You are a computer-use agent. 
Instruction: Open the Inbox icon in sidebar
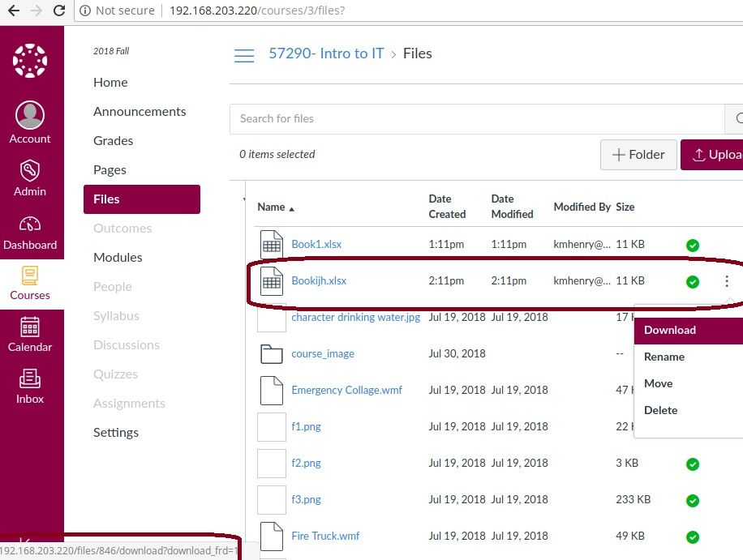point(30,378)
